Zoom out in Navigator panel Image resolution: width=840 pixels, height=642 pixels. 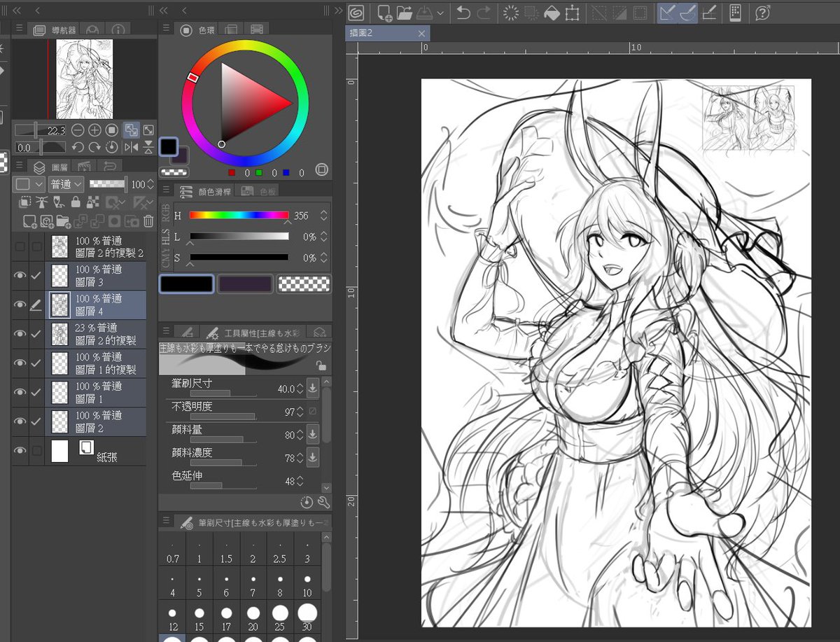pos(78,130)
